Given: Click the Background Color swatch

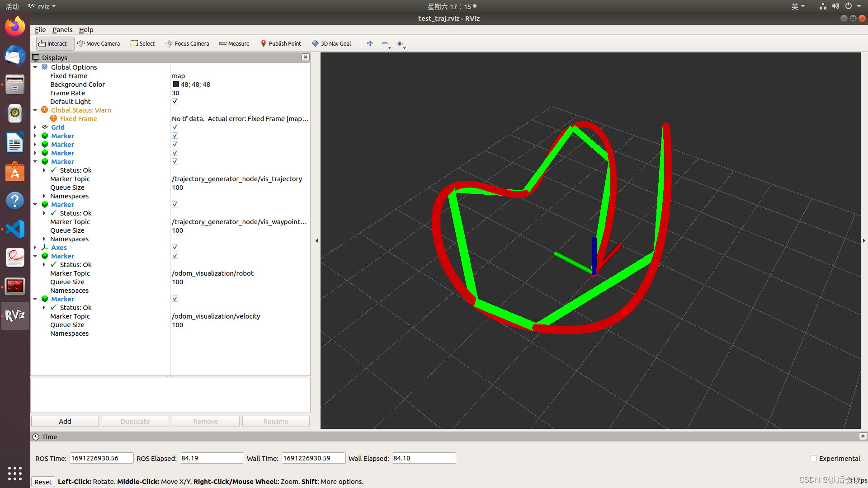Looking at the screenshot, I should [176, 84].
